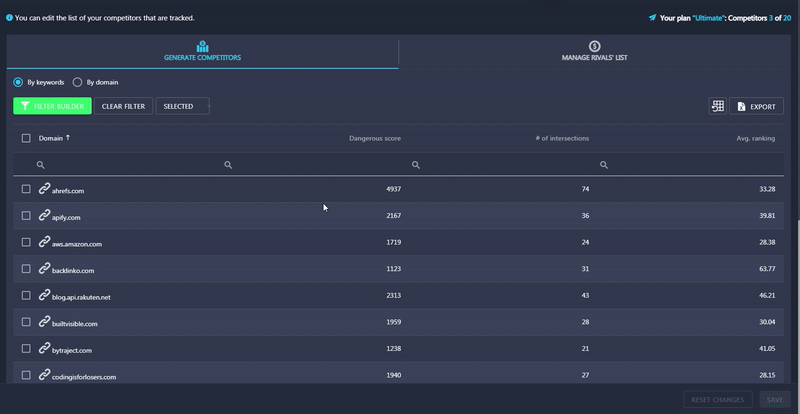Click search icon in Avg. ranking filter
Viewport: 800px width, 414px height.
pos(604,165)
